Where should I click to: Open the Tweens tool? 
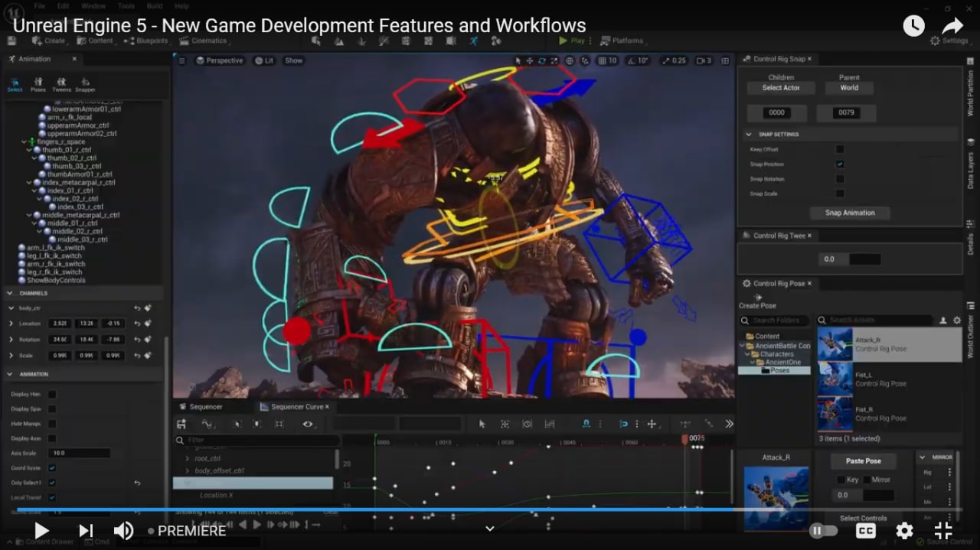click(61, 85)
